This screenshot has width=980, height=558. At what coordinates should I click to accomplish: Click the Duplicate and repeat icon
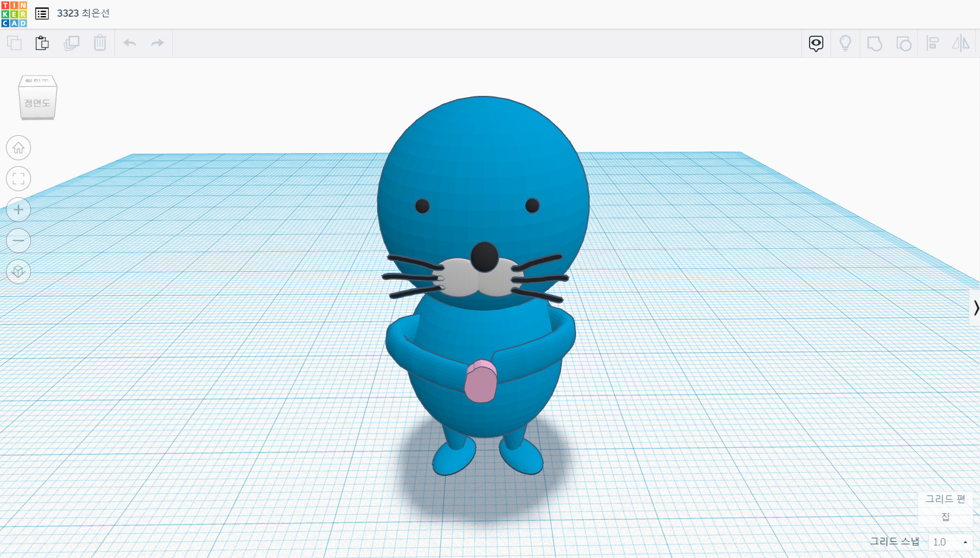click(71, 43)
